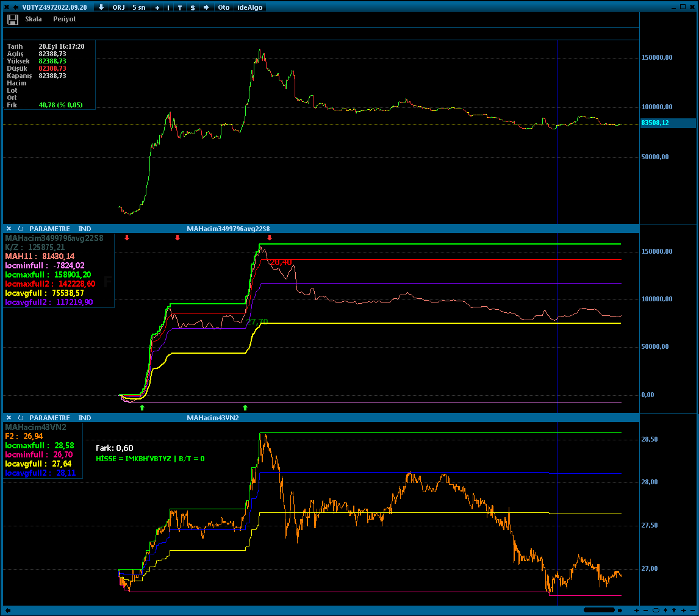The height and width of the screenshot is (616, 699).
Task: Minimize the chart window
Action: click(x=673, y=7)
